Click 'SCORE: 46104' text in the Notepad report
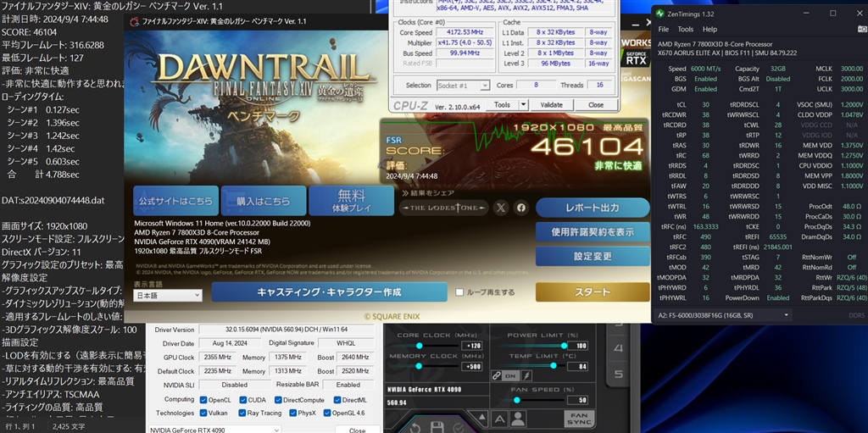The image size is (868, 433). tap(30, 32)
